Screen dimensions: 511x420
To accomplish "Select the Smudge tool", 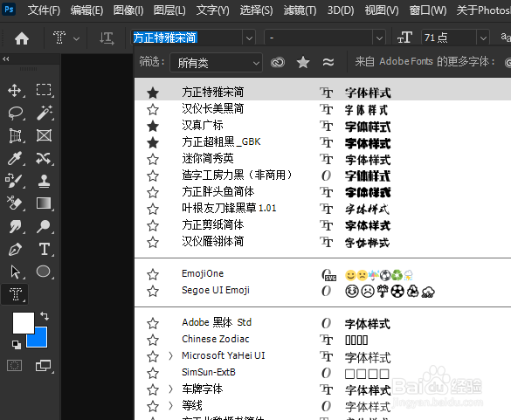I will pyautogui.click(x=16, y=226).
